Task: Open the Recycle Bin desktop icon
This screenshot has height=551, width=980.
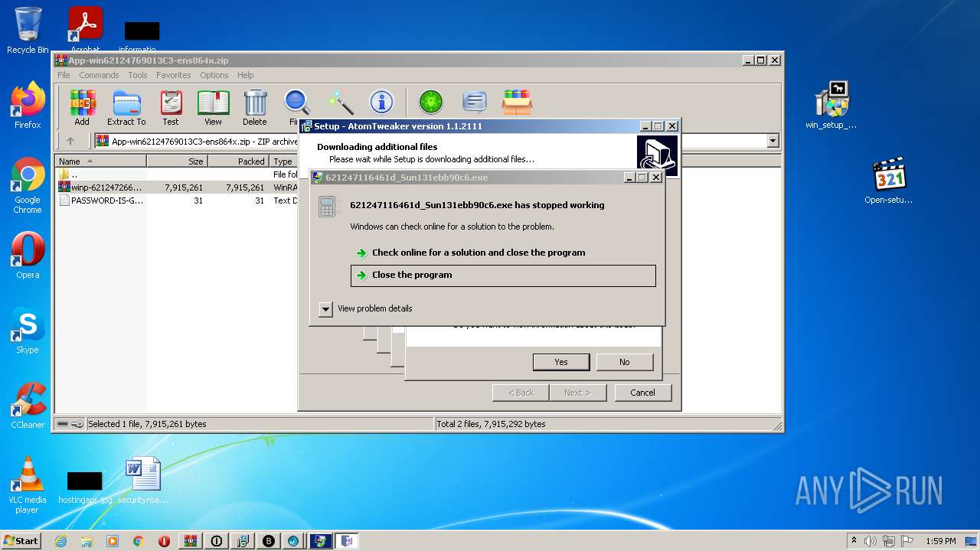Action: tap(28, 31)
